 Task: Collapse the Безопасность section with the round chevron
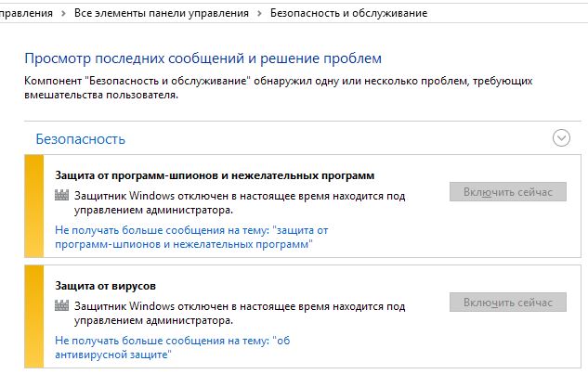[x=561, y=138]
